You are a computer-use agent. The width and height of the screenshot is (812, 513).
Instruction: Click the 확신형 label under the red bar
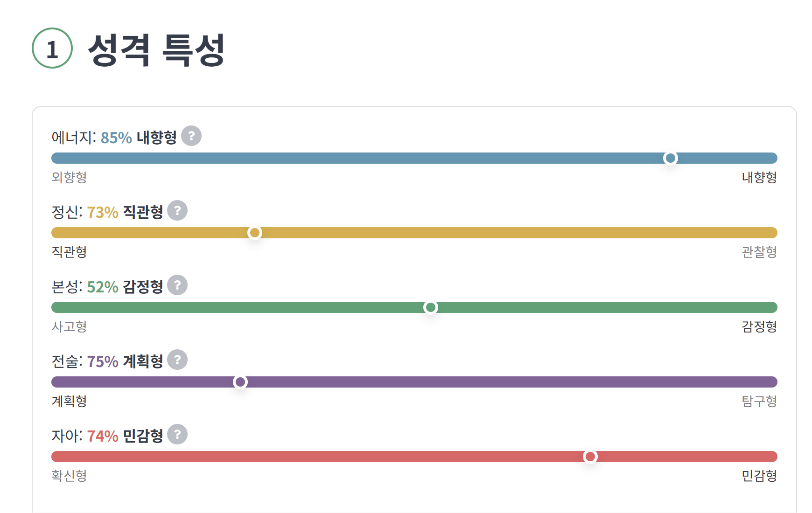(x=69, y=476)
